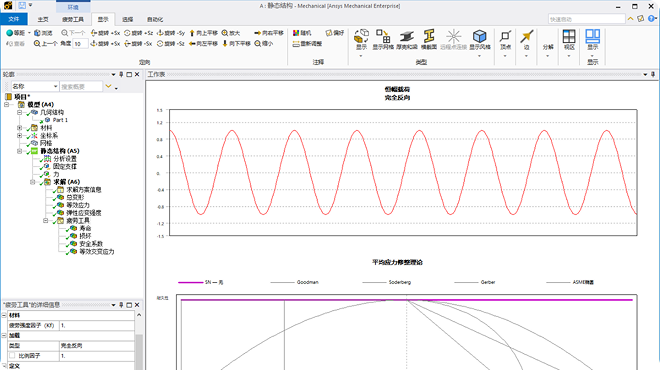Switch to the 显示 ribbon tab
Image resolution: width=660 pixels, height=370 pixels.
click(103, 19)
